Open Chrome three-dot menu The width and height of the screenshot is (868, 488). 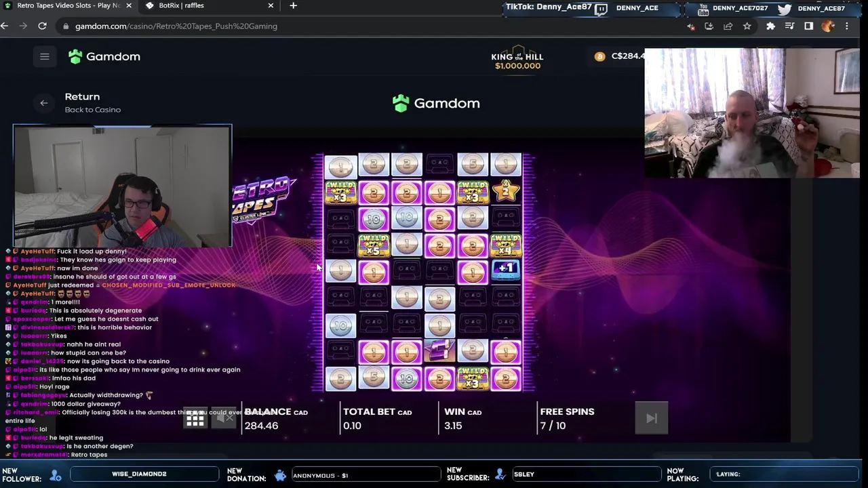pyautogui.click(x=846, y=26)
